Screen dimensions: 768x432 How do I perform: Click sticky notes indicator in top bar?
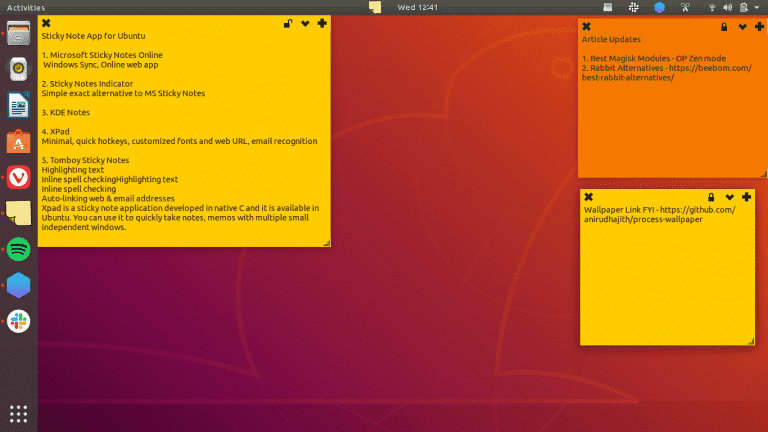pos(375,7)
